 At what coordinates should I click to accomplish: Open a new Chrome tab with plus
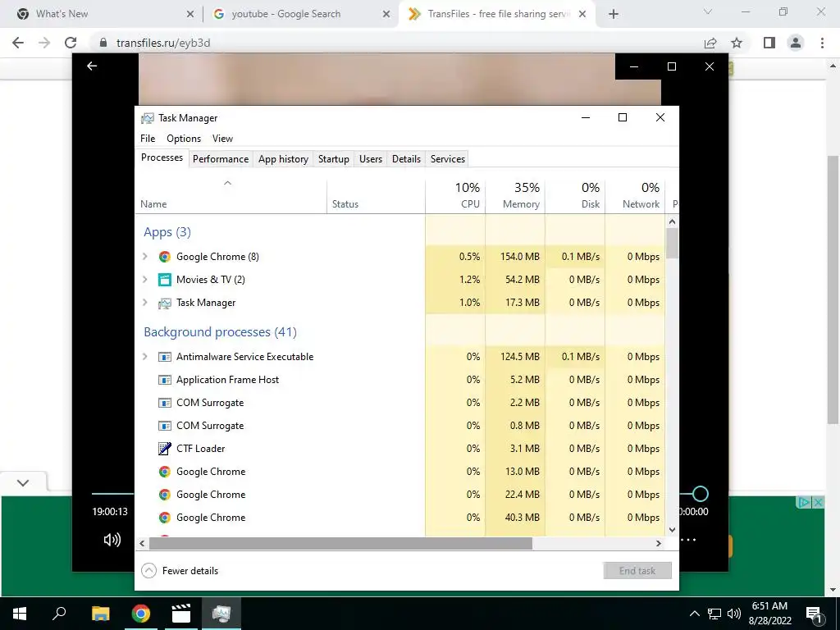(x=614, y=14)
